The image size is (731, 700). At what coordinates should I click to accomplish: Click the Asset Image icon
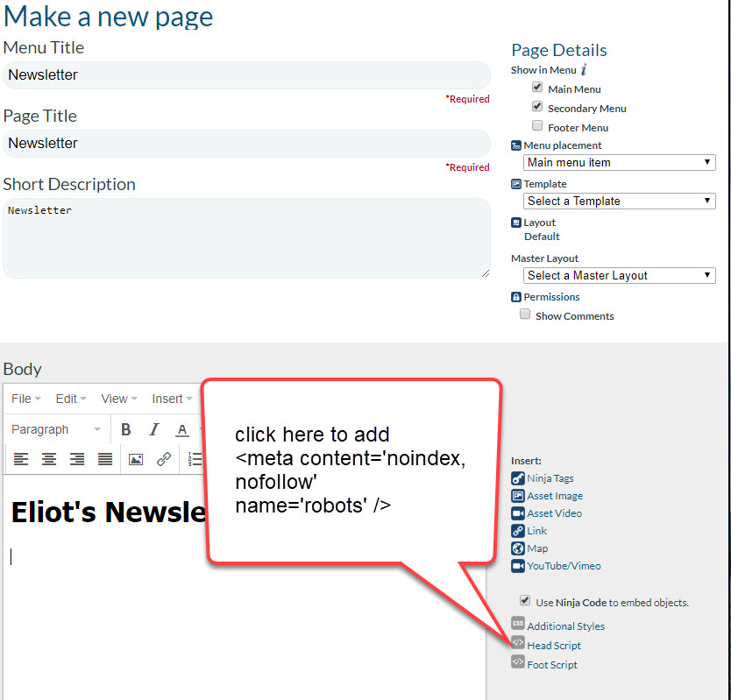click(517, 496)
